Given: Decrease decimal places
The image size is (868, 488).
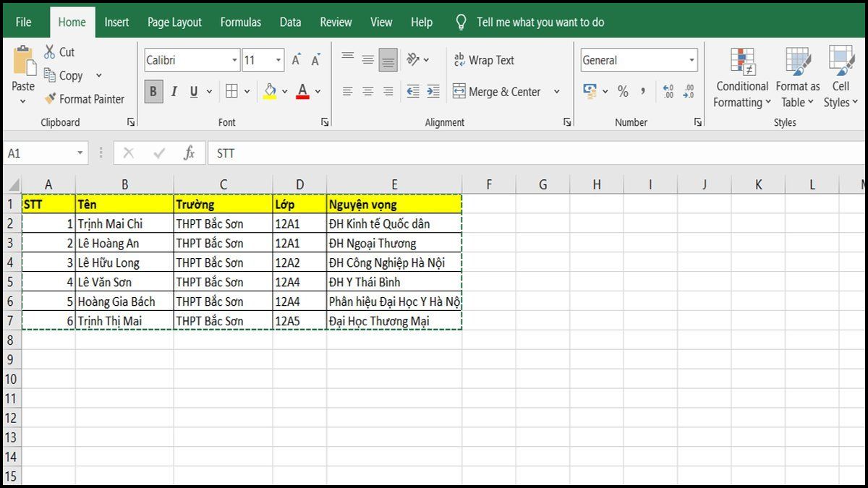Looking at the screenshot, I should [x=688, y=92].
